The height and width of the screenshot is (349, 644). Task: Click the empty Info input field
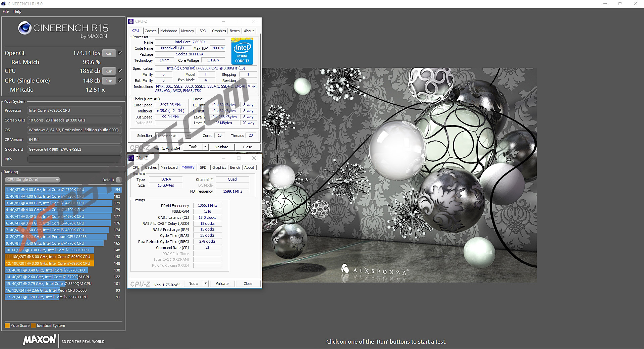click(x=74, y=159)
